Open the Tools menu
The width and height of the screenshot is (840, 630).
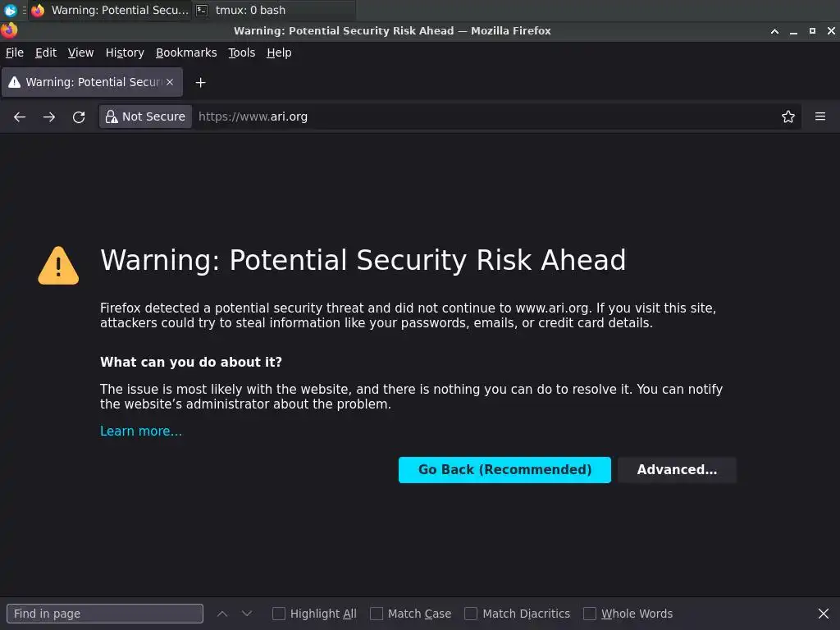(x=241, y=52)
